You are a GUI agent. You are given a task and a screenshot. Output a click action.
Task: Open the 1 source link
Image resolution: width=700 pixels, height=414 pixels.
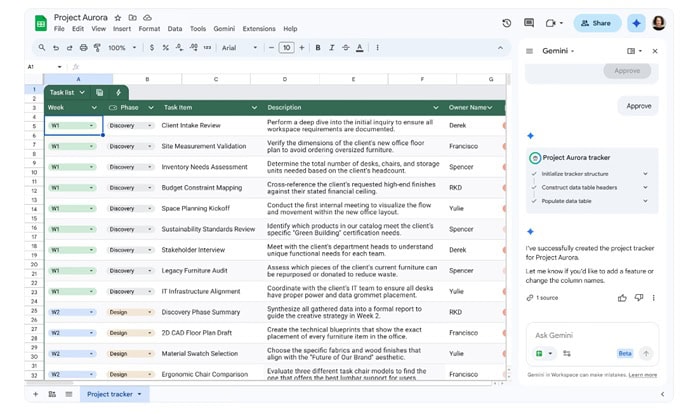coord(542,298)
